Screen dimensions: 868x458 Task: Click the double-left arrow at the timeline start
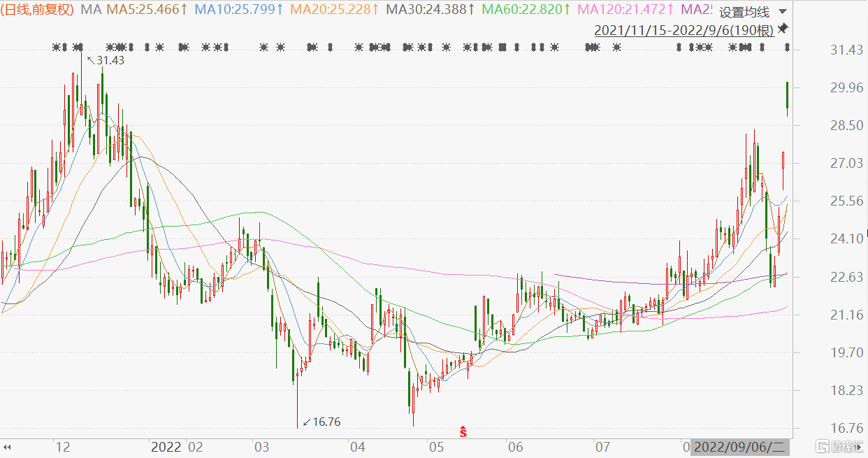point(9,448)
